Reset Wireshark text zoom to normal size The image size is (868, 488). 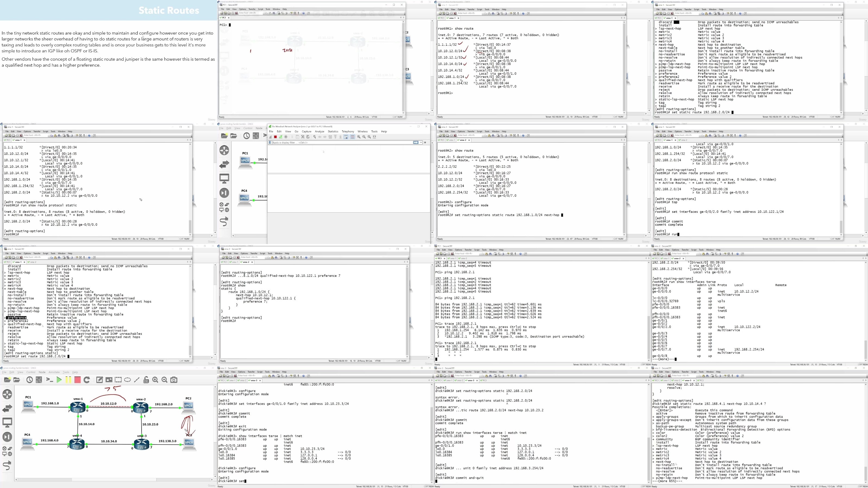369,137
